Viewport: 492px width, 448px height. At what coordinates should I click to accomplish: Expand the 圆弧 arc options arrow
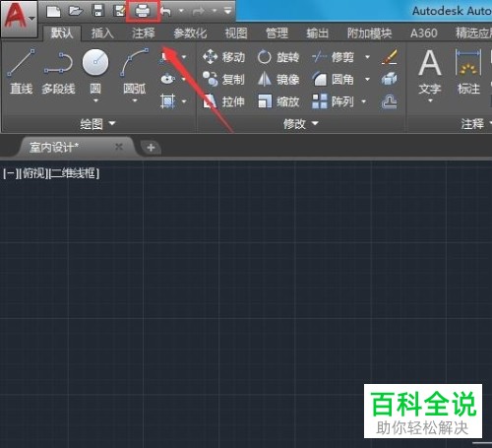(x=135, y=100)
